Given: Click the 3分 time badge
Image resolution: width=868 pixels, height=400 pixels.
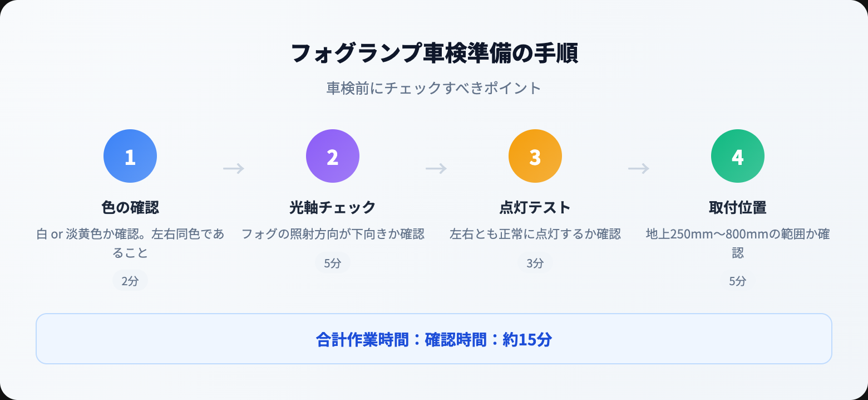Looking at the screenshot, I should pos(535,262).
